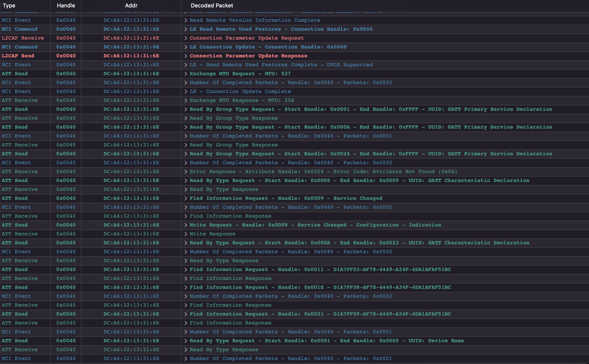Expand the Read Remote Version Information Complete event

tap(185, 20)
